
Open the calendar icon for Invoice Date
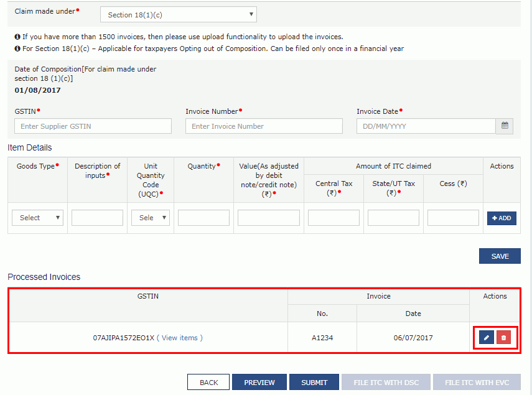click(x=504, y=126)
